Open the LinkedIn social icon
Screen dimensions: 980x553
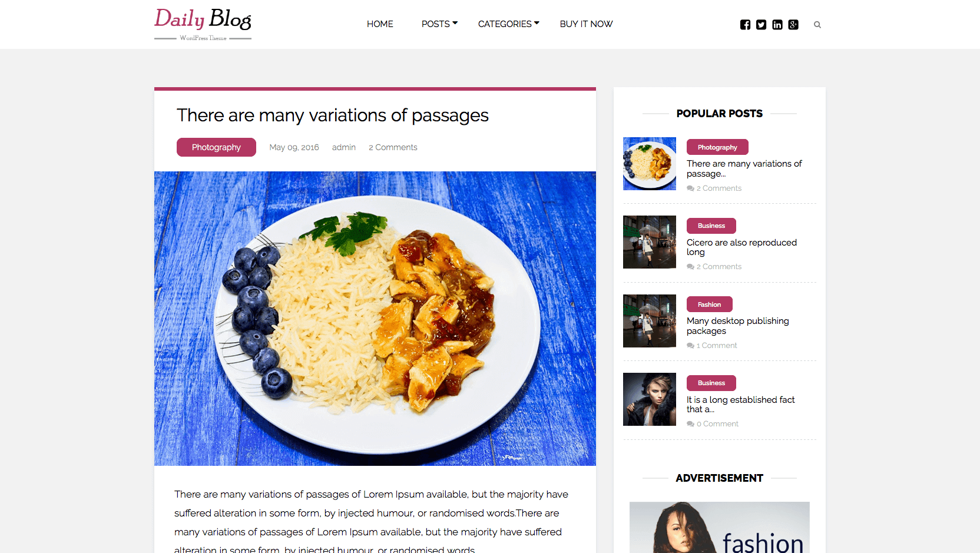(x=777, y=25)
